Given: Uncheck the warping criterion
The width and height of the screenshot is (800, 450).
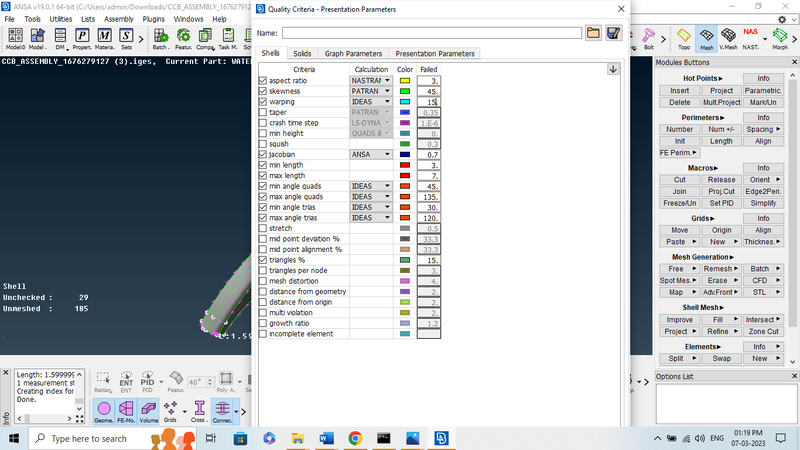Looking at the screenshot, I should 263,102.
